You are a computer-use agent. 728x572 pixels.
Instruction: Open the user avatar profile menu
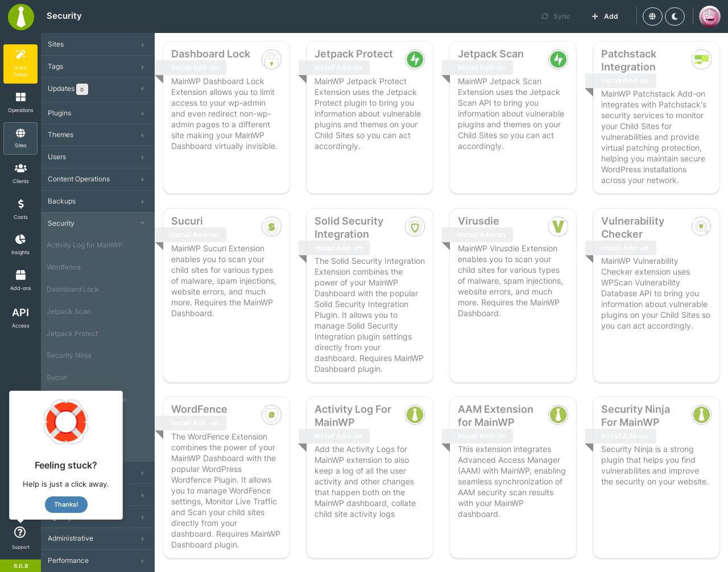pos(710,16)
